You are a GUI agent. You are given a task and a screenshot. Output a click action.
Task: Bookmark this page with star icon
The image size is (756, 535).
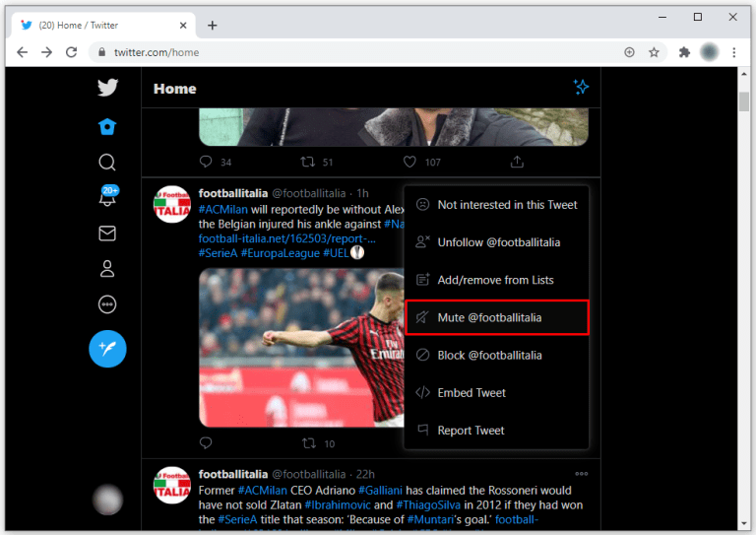coord(654,52)
